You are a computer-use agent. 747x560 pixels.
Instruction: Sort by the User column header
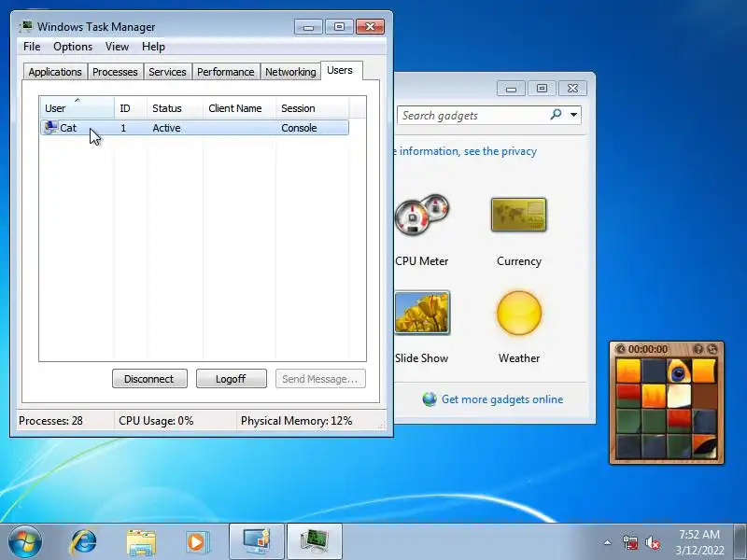tap(77, 108)
